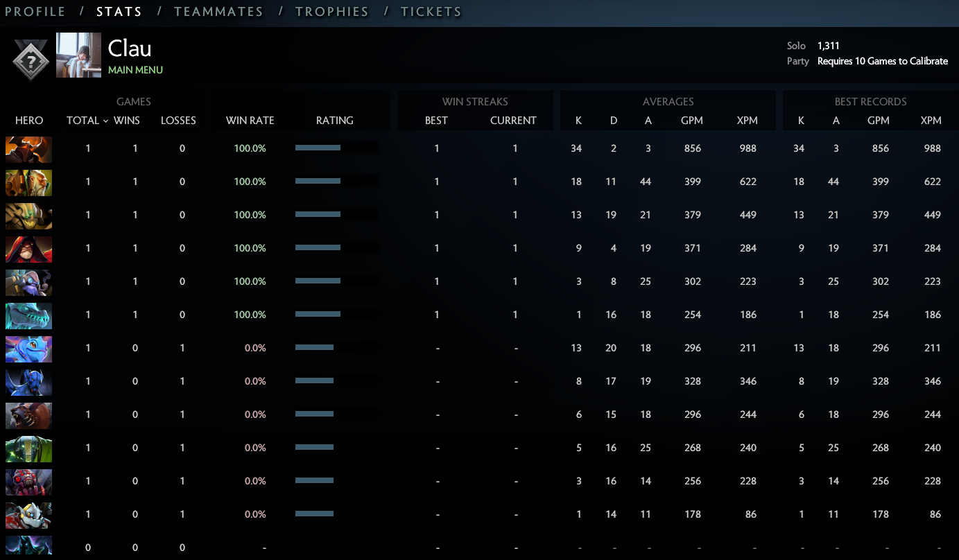Open the Broodmother spider hero portrait
959x560 pixels.
coord(28,482)
